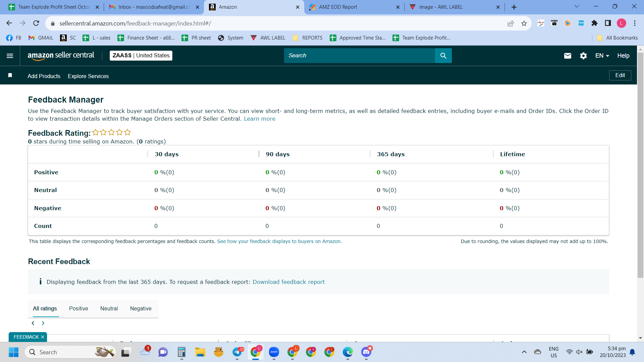Screen dimensions: 644x362
Task: Click the bookmark flag icon
Action: (x=10, y=75)
